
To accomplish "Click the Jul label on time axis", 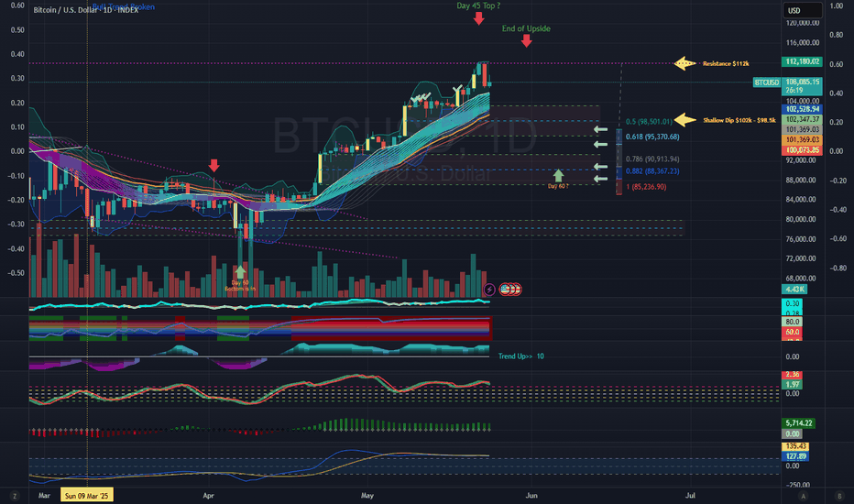I will point(690,496).
